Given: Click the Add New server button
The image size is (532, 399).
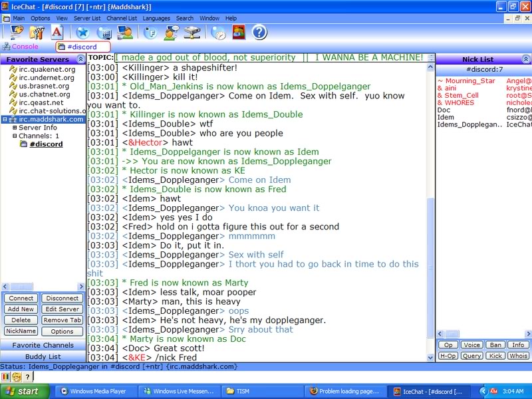Looking at the screenshot, I should click(x=21, y=309).
